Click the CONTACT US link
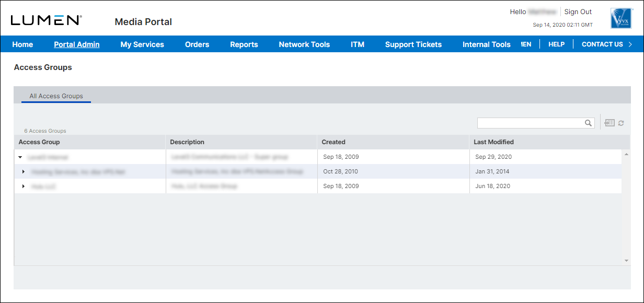This screenshot has width=644, height=303. [x=602, y=44]
